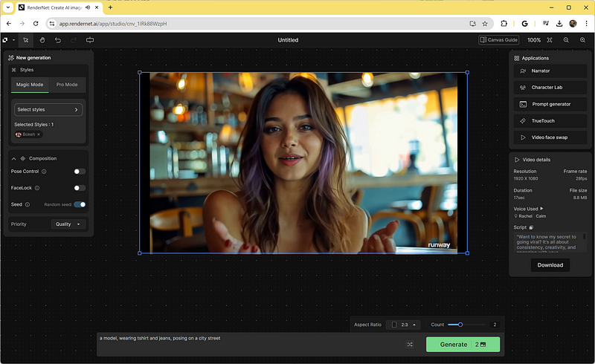The width and height of the screenshot is (595, 364).
Task: Click the Script text box scrollbar
Action: click(x=585, y=236)
